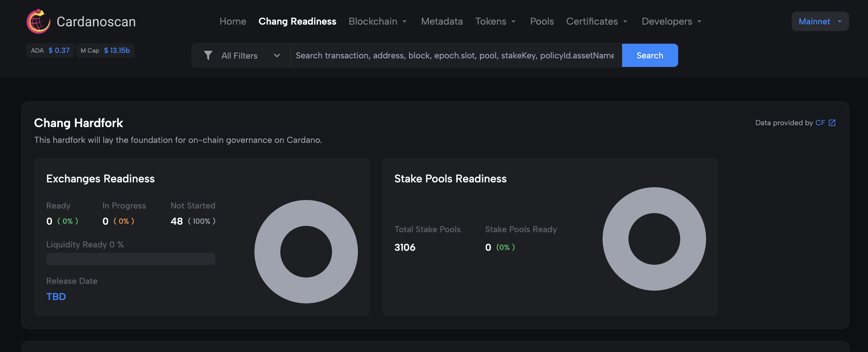This screenshot has width=868, height=352.
Task: Expand the Developers dropdown
Action: coord(672,21)
